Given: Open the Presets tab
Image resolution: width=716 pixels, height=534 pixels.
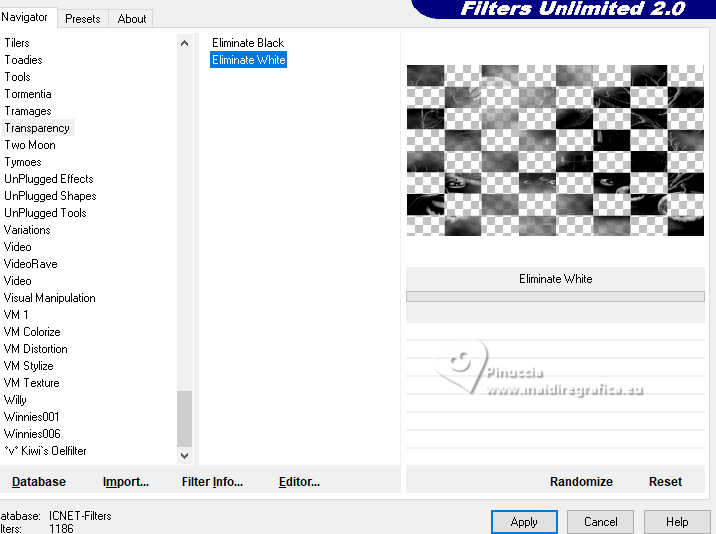Looking at the screenshot, I should point(82,19).
